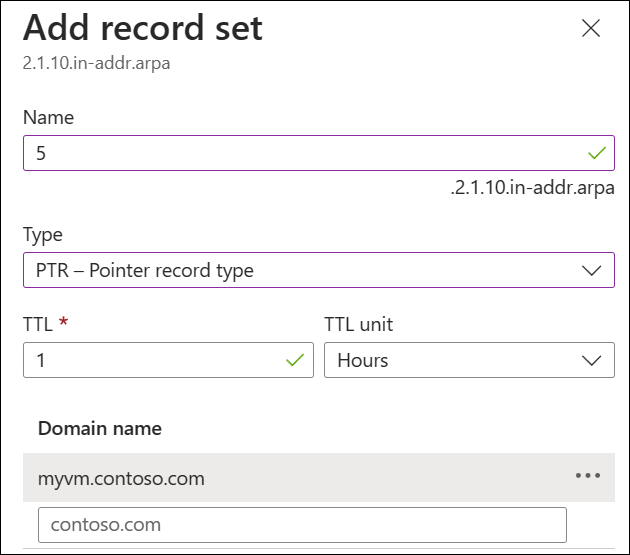630x555 pixels.
Task: Click the Name field label
Action: (x=48, y=117)
